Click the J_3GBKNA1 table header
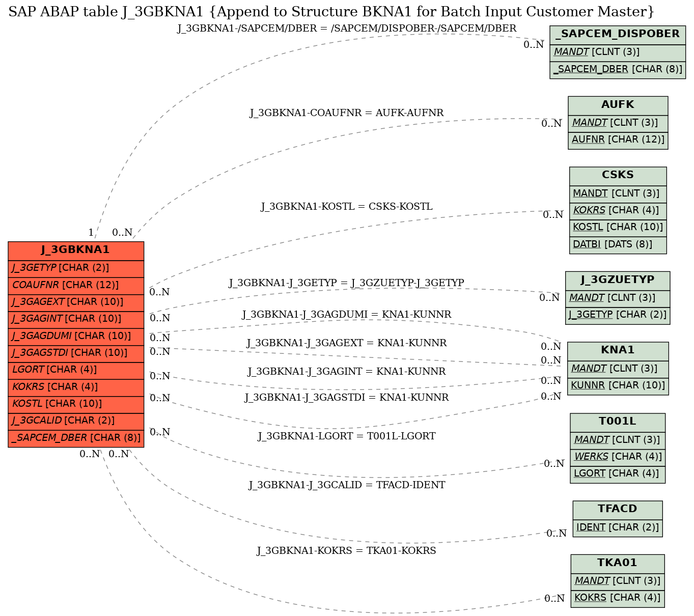Viewport: 694px width, 616px height. [76, 250]
